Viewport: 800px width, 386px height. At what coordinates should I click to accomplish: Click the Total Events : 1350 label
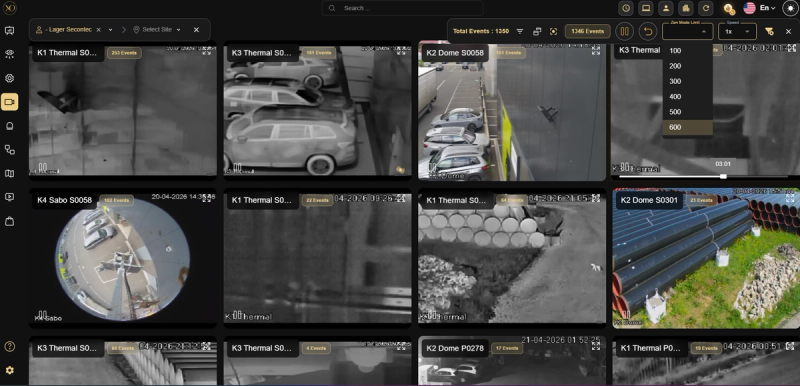pyautogui.click(x=481, y=32)
